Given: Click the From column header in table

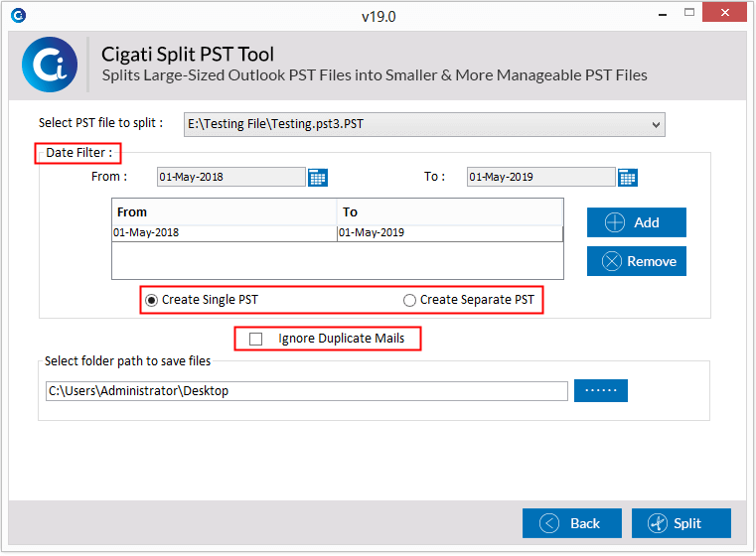Looking at the screenshot, I should [225, 212].
